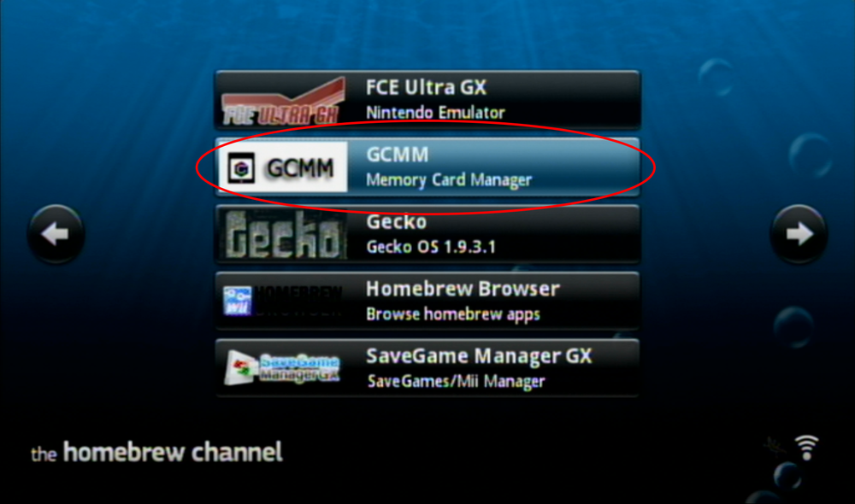Click the Nintendo Emulator description
855x504 pixels.
[x=435, y=113]
